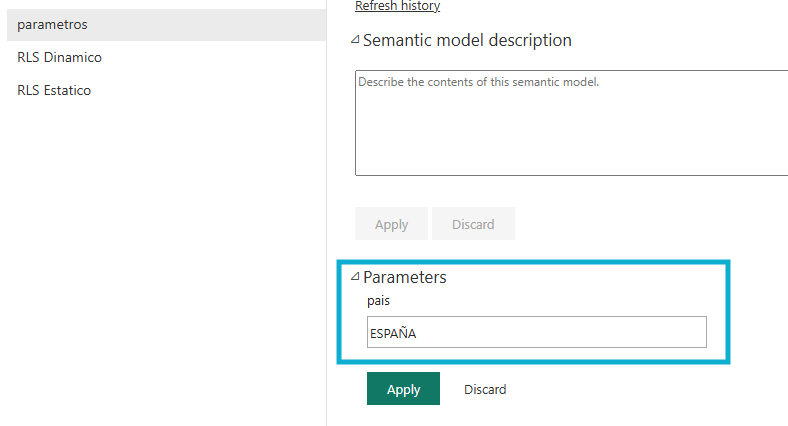Click the green Apply button
Screen dimensions: 788x426
point(403,389)
